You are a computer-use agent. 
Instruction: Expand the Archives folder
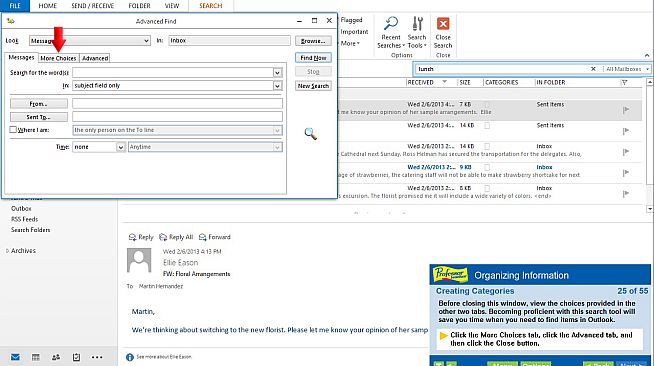point(7,251)
